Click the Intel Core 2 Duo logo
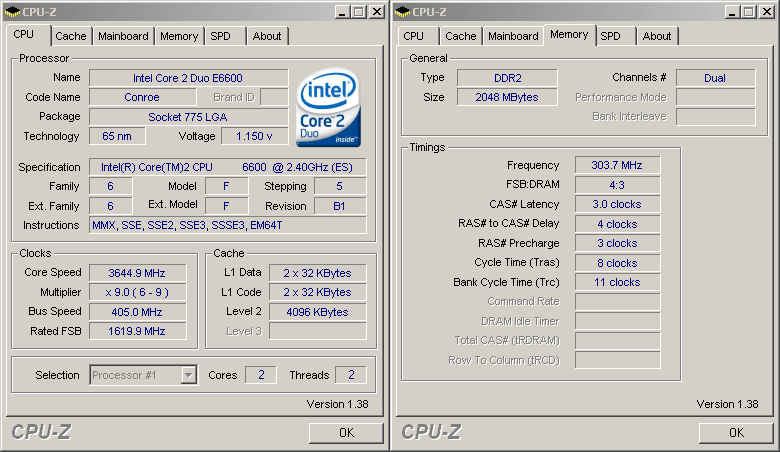Image resolution: width=780 pixels, height=452 pixels. coord(328,107)
